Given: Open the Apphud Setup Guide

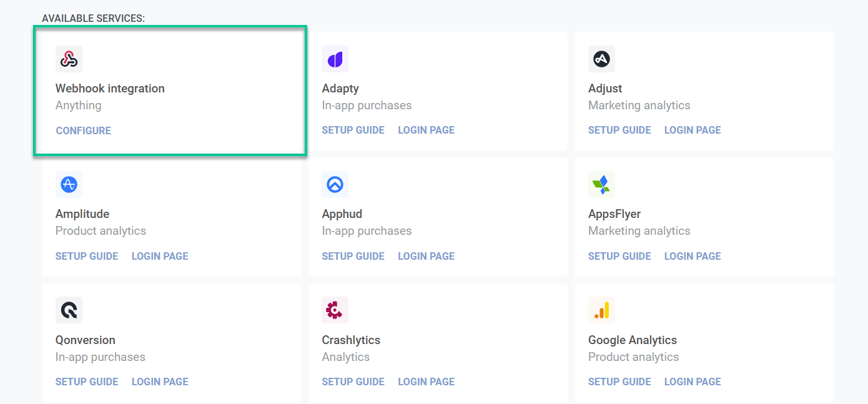Looking at the screenshot, I should coord(353,256).
